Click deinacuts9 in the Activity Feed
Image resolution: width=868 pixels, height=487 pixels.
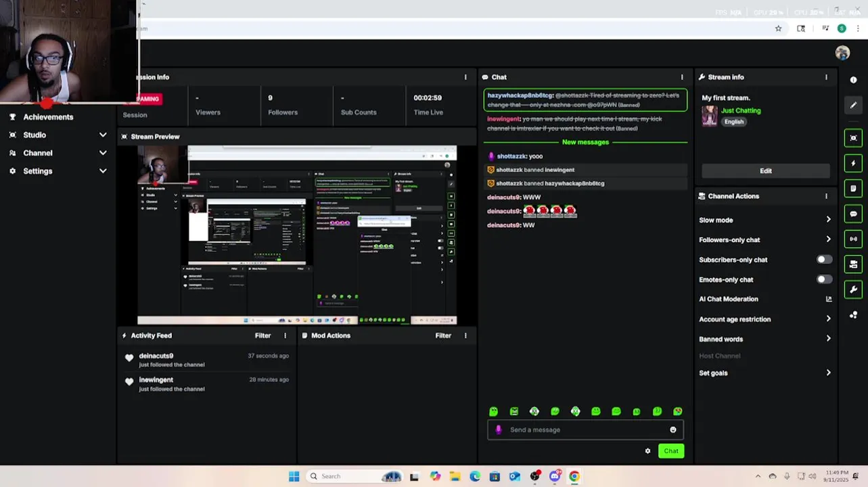point(156,356)
